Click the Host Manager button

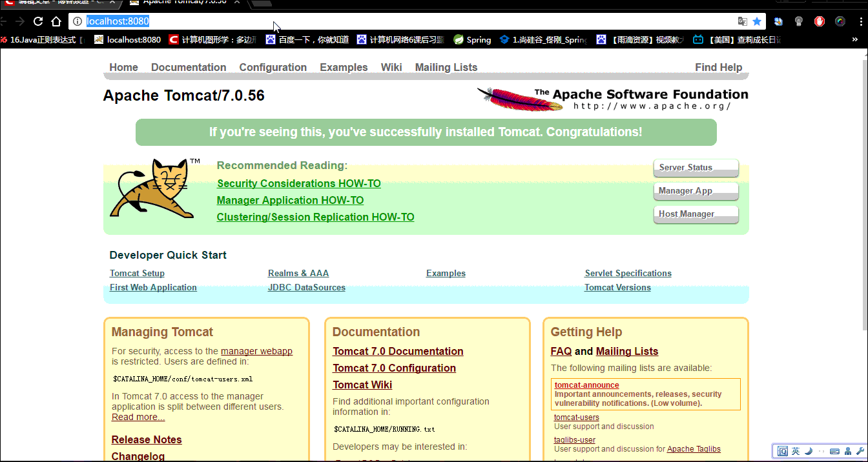coord(696,214)
